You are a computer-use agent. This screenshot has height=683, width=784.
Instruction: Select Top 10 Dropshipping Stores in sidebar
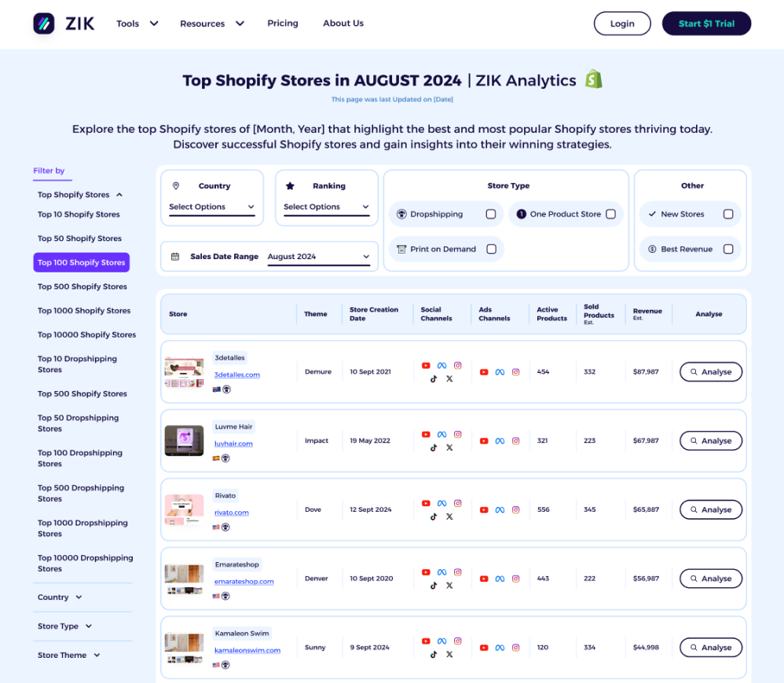tap(77, 363)
